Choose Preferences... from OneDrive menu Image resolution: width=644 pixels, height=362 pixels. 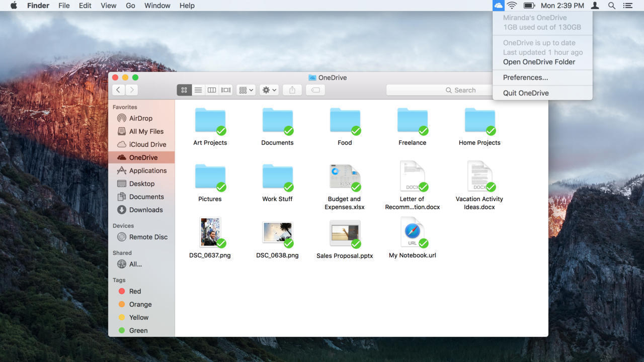point(525,77)
